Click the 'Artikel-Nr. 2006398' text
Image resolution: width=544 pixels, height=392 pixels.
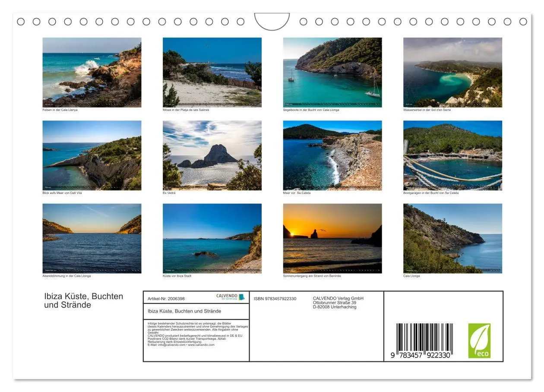166,299
